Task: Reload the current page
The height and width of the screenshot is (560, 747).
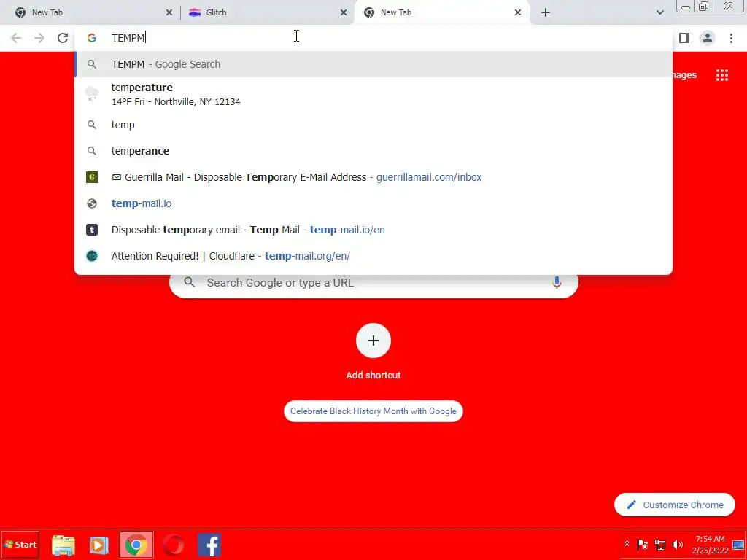Action: [63, 38]
